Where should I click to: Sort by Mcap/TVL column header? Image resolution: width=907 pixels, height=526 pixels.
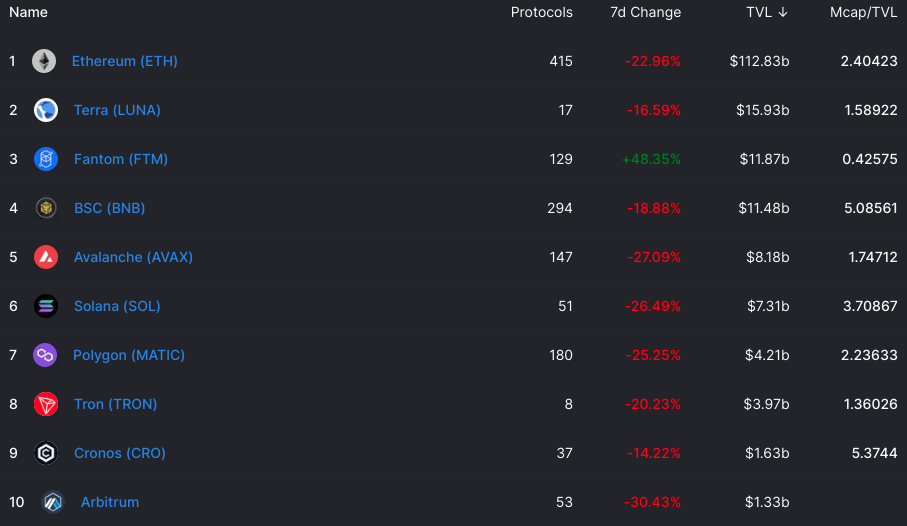(x=864, y=12)
